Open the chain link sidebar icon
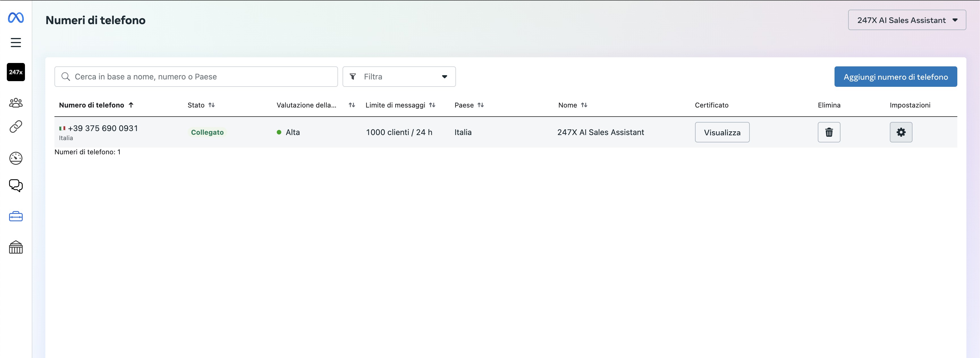Screen dimensions: 980x358 click(x=16, y=126)
